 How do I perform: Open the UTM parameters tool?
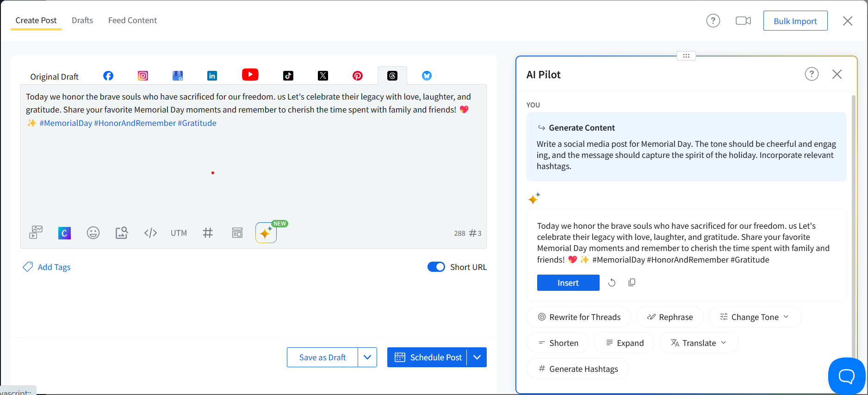click(179, 233)
